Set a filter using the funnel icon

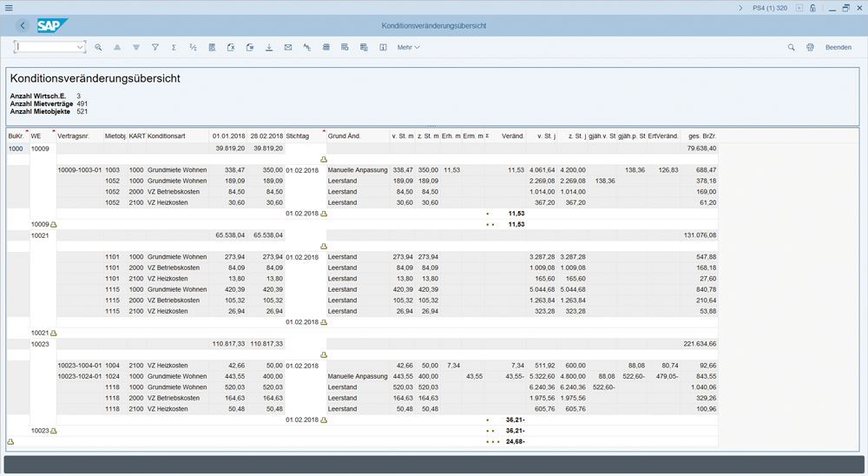(155, 47)
